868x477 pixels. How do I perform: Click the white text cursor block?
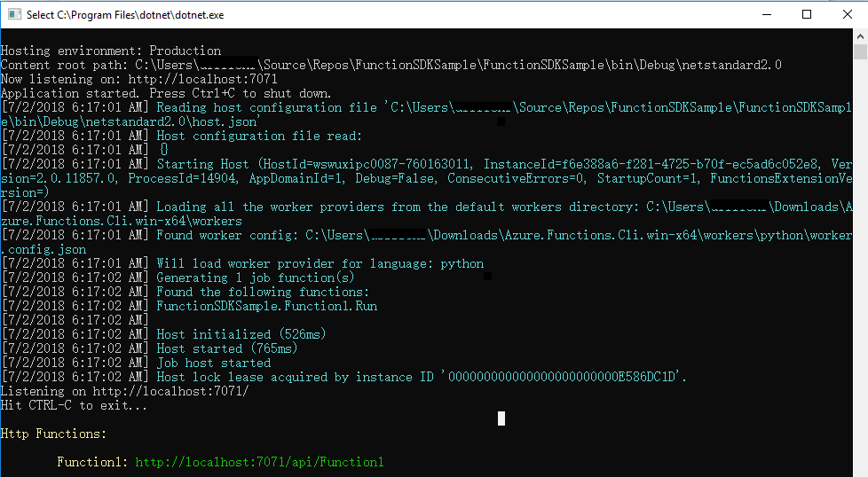(x=501, y=418)
